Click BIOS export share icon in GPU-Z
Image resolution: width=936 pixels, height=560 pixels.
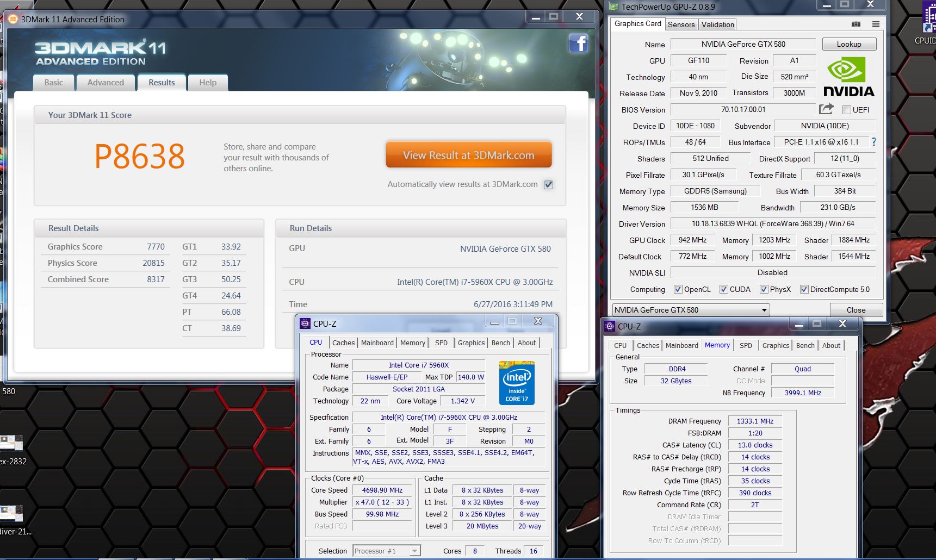[826, 109]
